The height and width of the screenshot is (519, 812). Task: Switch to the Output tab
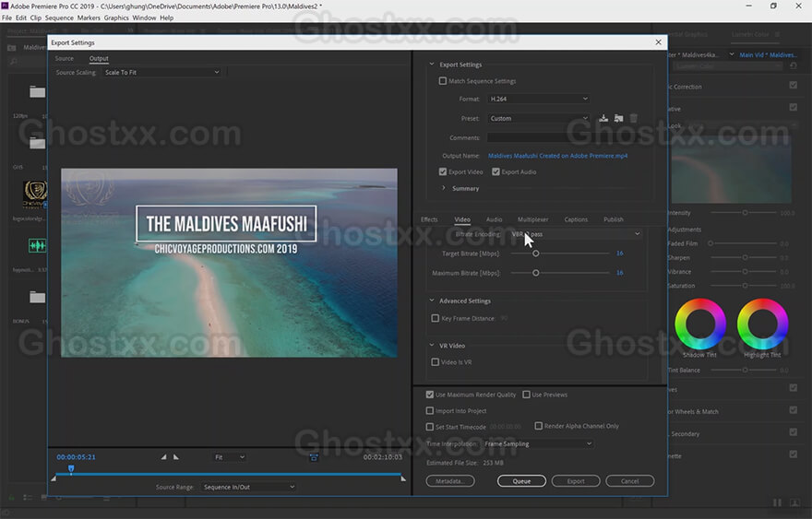99,58
